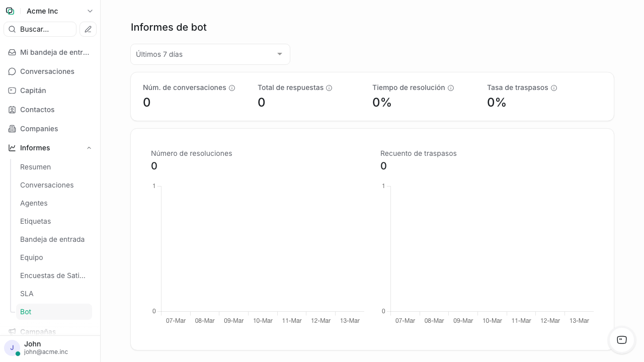The height and width of the screenshot is (362, 644).
Task: Select the SLA report
Action: click(27, 294)
